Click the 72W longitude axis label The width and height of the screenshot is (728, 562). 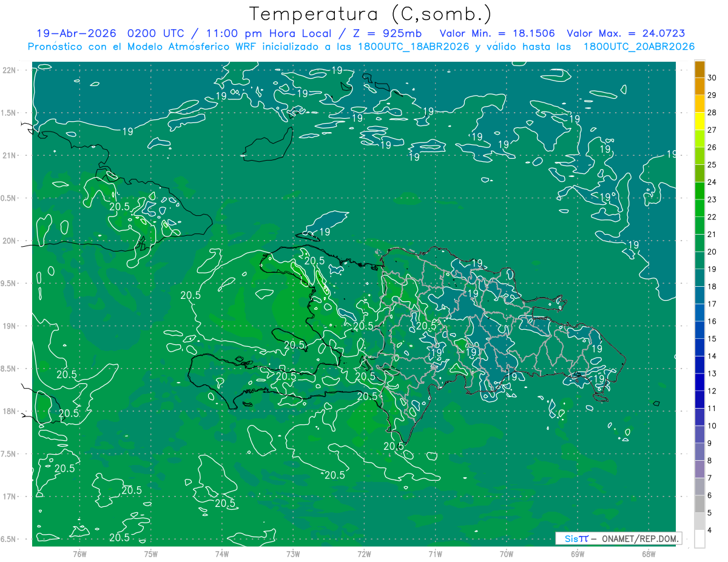coord(364,554)
